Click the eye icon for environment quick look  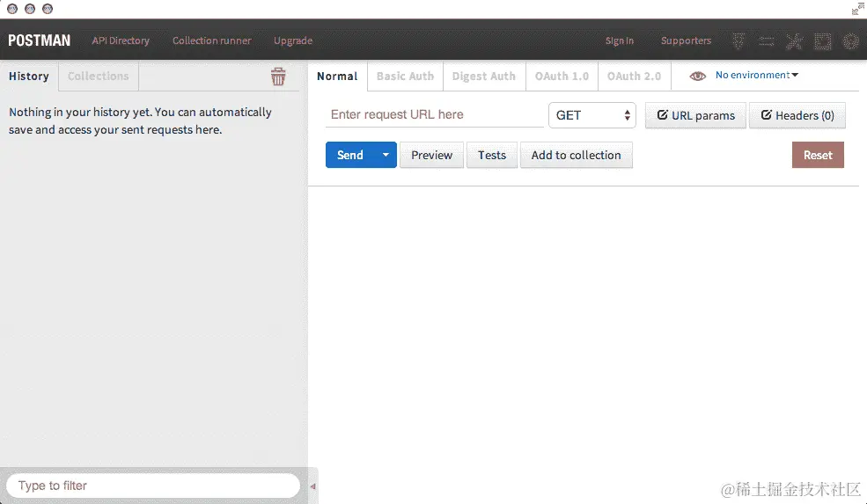[x=698, y=76]
